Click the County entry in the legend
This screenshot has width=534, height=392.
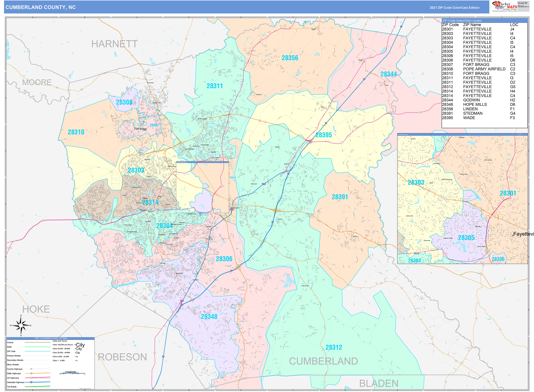29,342
